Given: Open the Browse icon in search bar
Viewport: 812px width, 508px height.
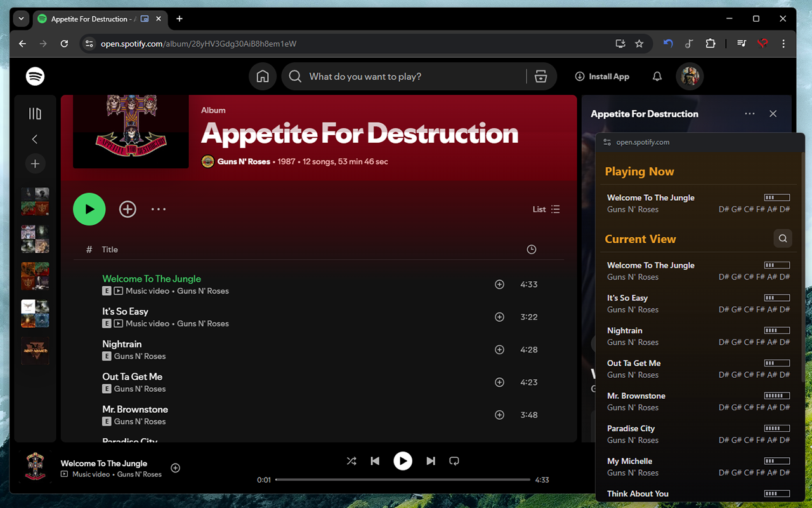Looking at the screenshot, I should coord(540,76).
